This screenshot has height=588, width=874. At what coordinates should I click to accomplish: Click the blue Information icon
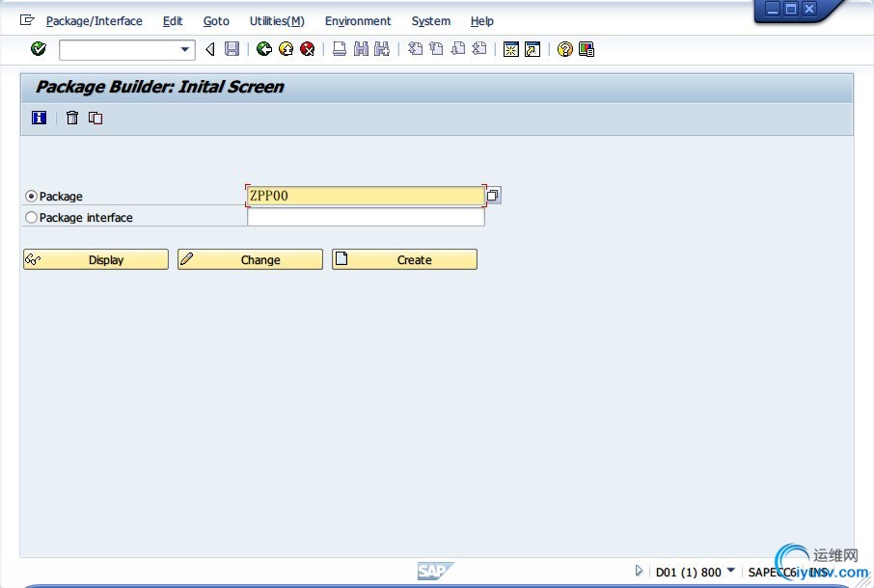[x=39, y=118]
